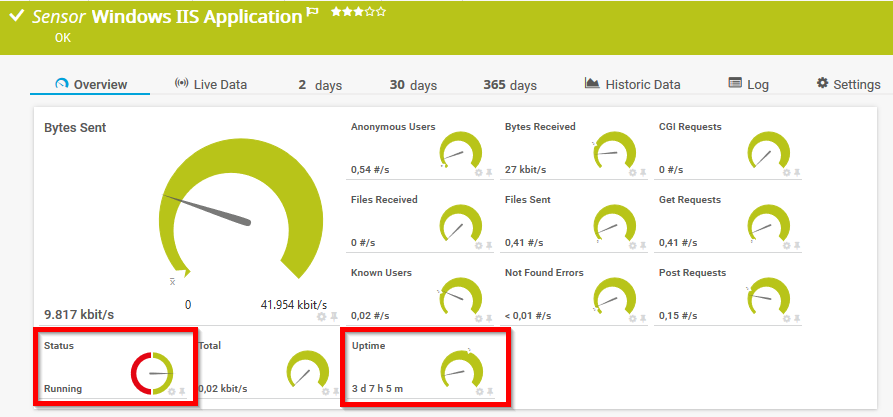The width and height of the screenshot is (893, 417).
Task: Open settings gear for Anonymous Users channel
Action: point(478,172)
